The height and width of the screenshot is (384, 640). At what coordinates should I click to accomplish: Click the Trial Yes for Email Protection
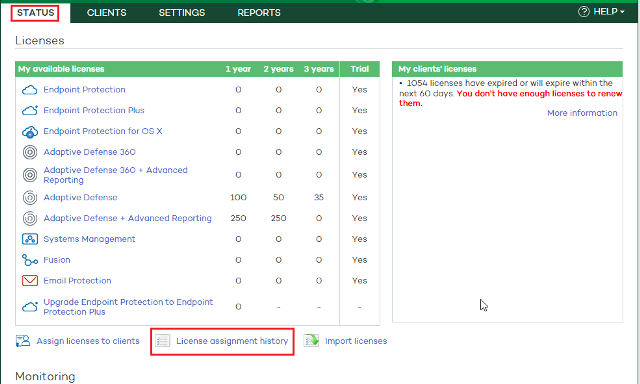pos(360,281)
